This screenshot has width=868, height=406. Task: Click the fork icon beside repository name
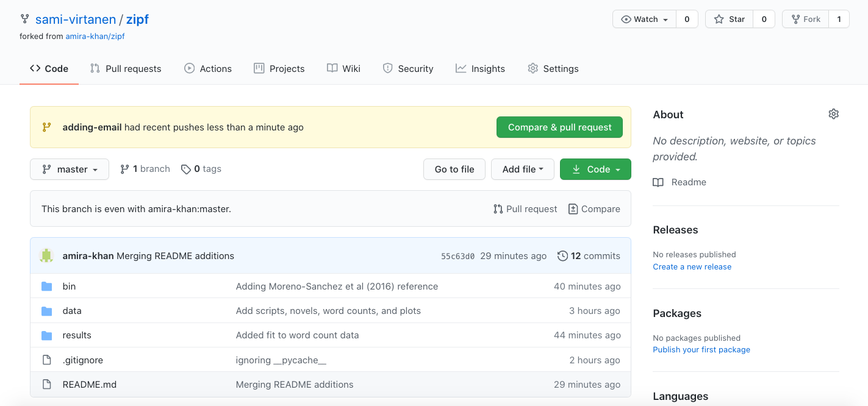[24, 20]
